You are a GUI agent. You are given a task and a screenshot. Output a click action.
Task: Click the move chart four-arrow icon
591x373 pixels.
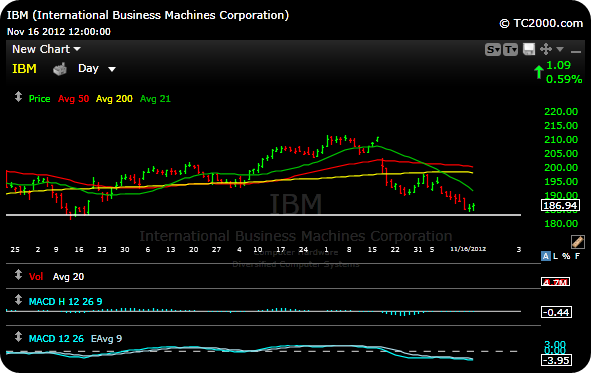tap(546, 49)
